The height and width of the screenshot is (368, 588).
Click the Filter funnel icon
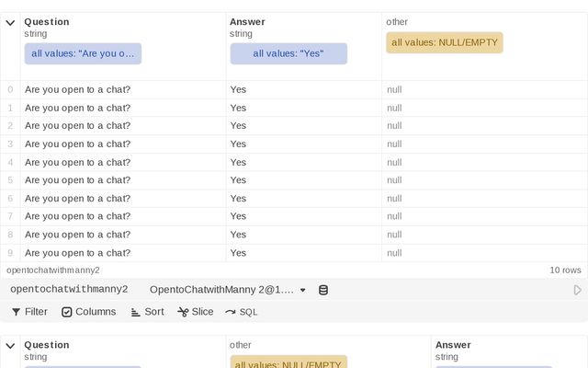(16, 312)
